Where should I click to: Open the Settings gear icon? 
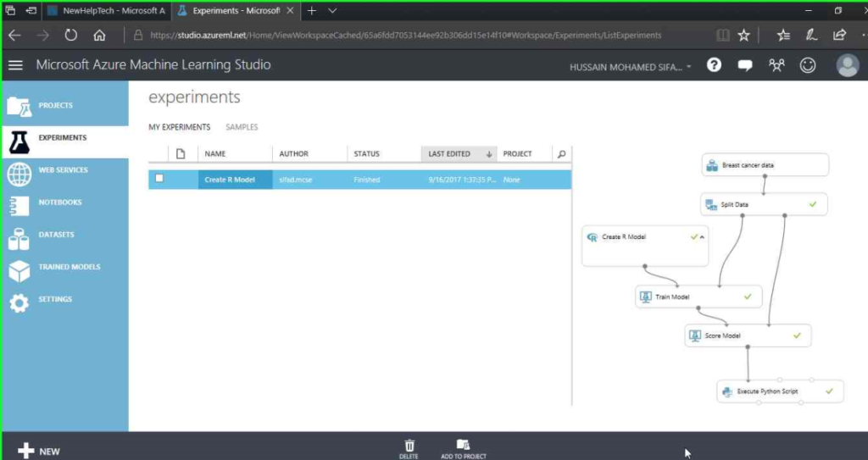point(19,302)
